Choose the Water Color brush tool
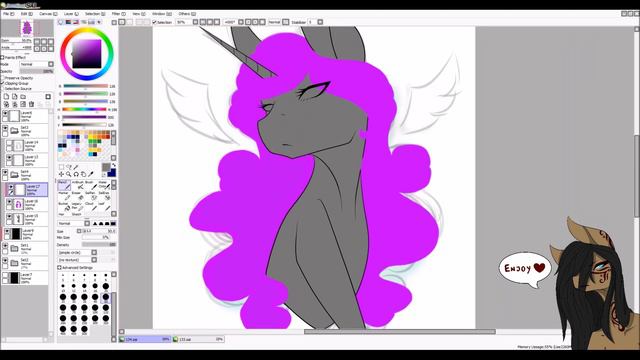The image size is (640, 360). 103,185
